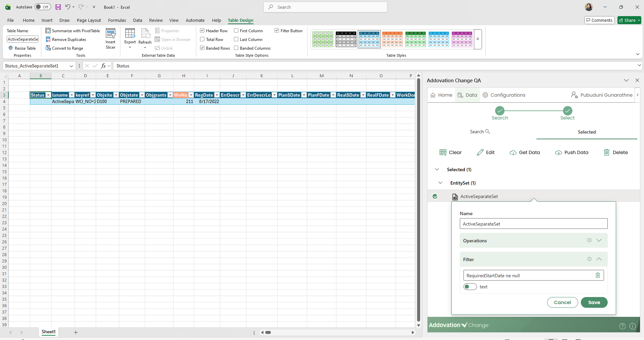Click Summarize with PivotTable
This screenshot has height=340, width=644.
tap(73, 31)
